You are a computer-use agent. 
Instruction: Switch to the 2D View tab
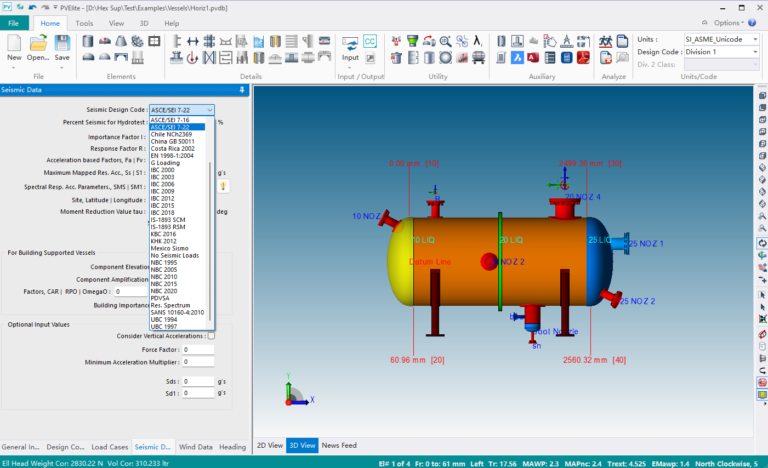pyautogui.click(x=270, y=445)
